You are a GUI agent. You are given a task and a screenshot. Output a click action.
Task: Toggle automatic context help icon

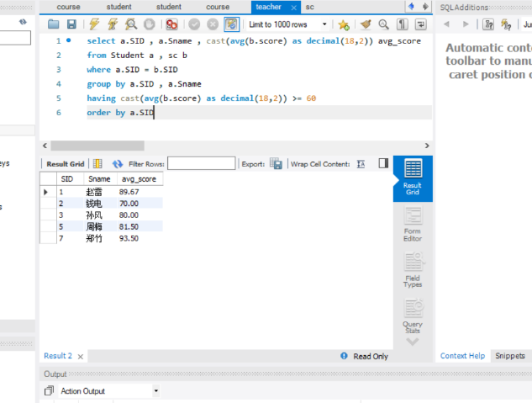pyautogui.click(x=506, y=24)
